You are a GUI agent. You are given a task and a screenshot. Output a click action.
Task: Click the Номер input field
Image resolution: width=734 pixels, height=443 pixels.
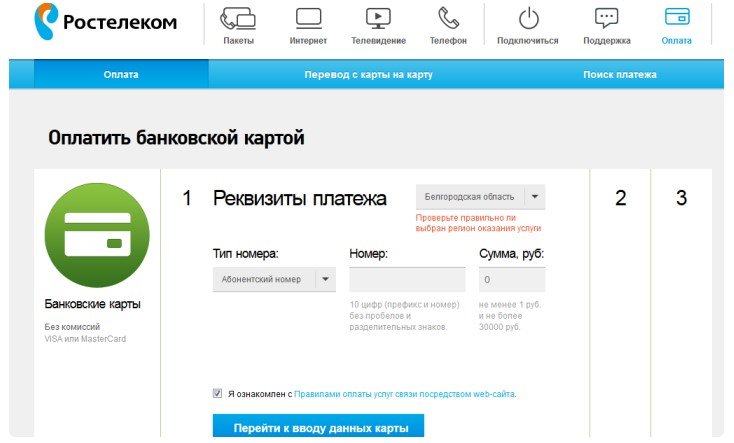(407, 280)
